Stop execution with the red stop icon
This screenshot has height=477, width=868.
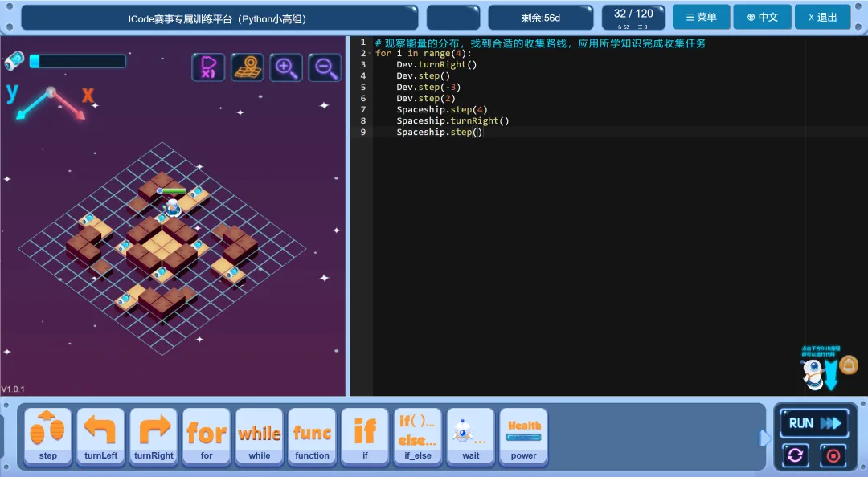833,455
